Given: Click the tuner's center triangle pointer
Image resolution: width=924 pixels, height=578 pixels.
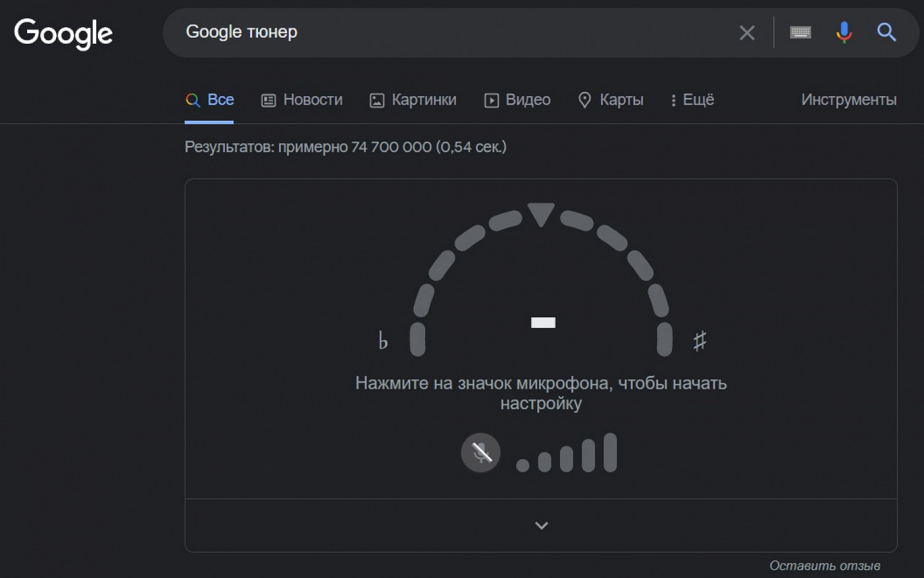Looking at the screenshot, I should click(541, 214).
